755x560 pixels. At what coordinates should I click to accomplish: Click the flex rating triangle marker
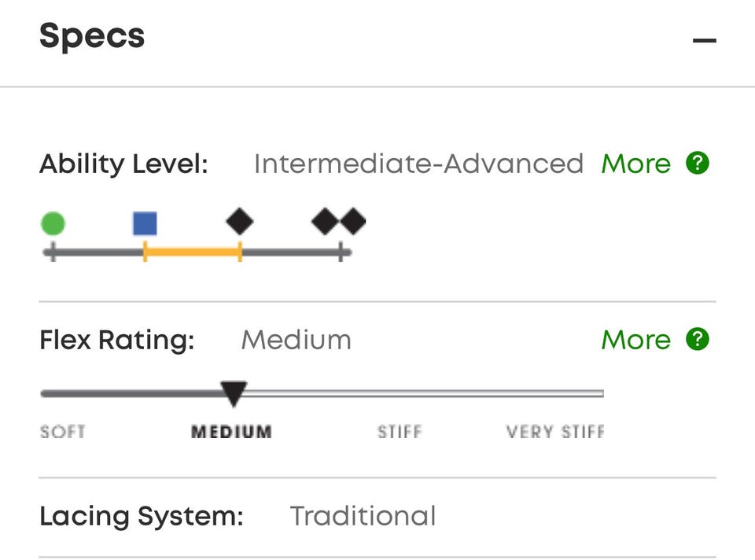(233, 392)
